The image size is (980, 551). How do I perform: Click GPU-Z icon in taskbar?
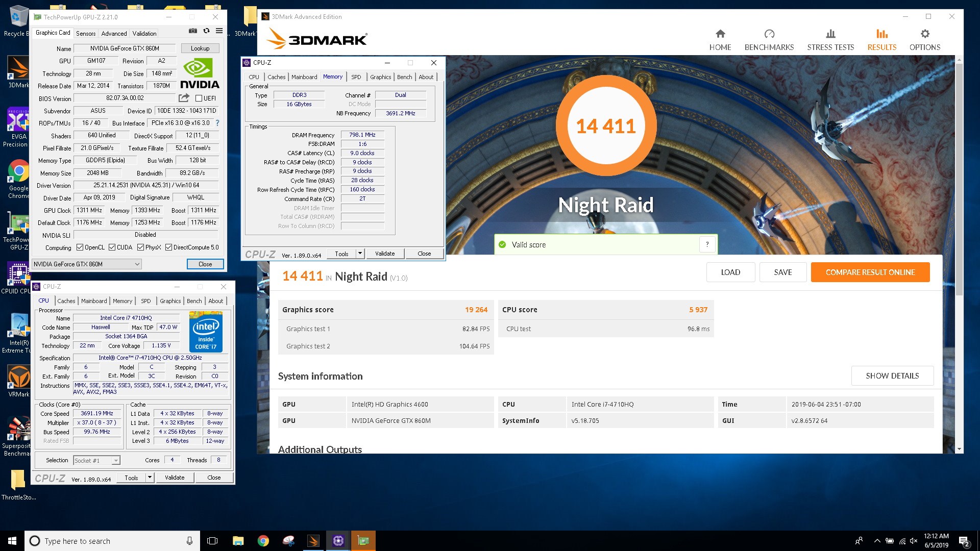coord(363,541)
